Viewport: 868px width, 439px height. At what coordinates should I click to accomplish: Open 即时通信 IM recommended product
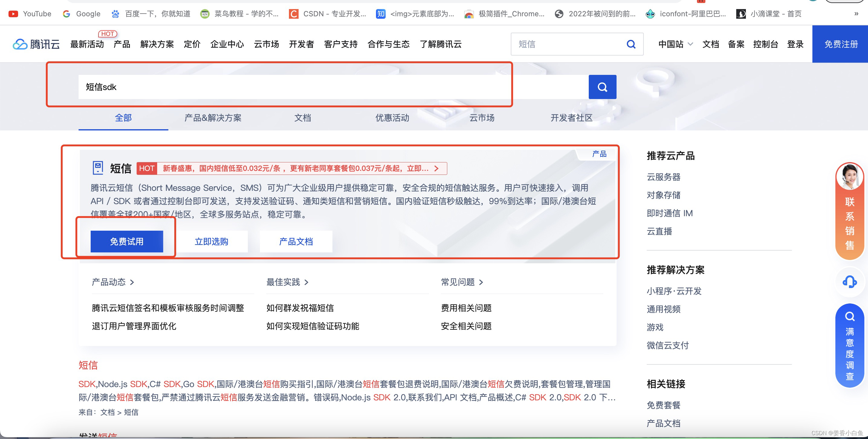click(x=669, y=213)
